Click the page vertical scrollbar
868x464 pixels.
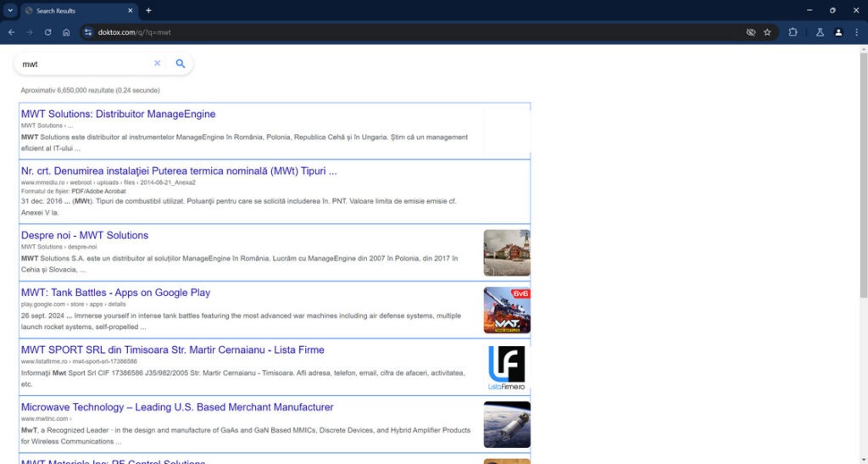point(863,170)
